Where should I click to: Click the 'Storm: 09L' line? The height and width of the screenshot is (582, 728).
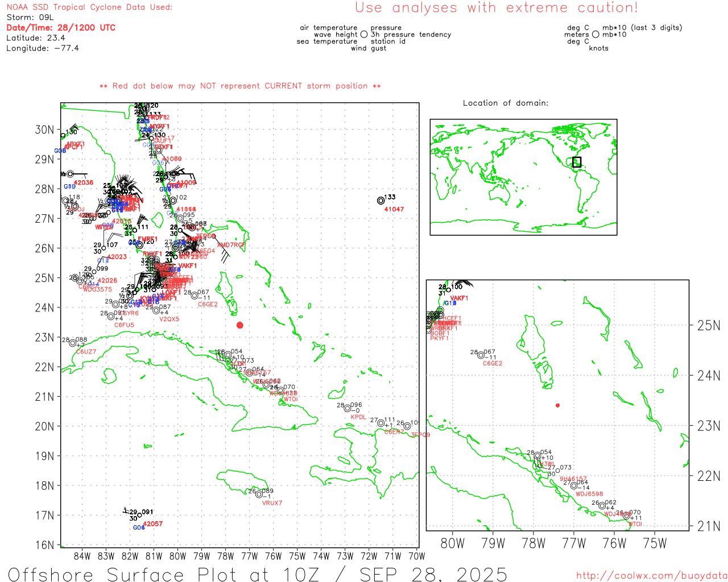coord(30,18)
